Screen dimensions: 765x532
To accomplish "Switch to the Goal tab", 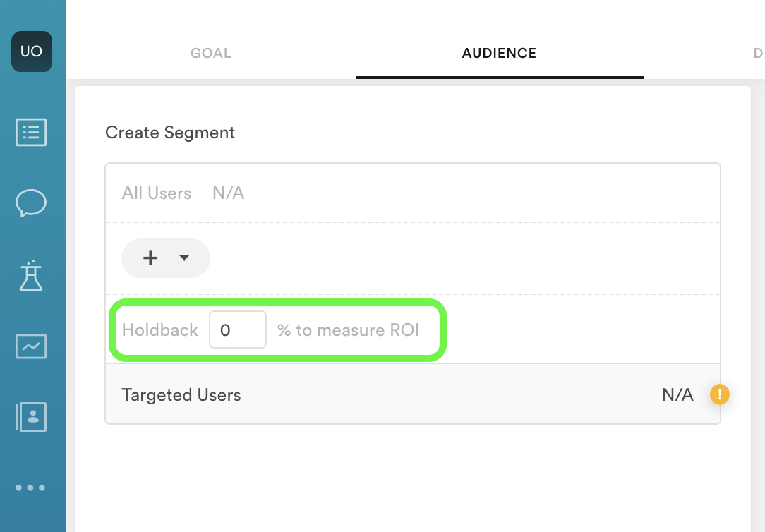I will pos(211,54).
